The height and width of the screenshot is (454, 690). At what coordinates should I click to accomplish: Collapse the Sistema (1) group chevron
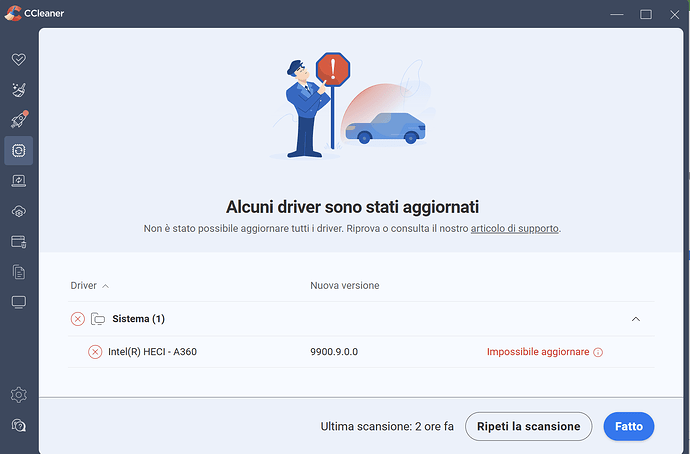pos(636,319)
